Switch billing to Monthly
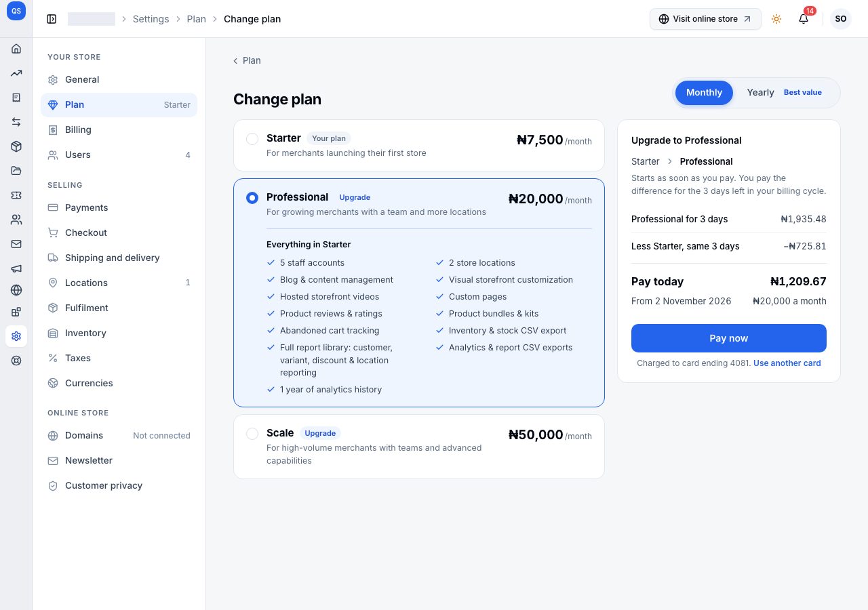868x610 pixels. point(704,92)
